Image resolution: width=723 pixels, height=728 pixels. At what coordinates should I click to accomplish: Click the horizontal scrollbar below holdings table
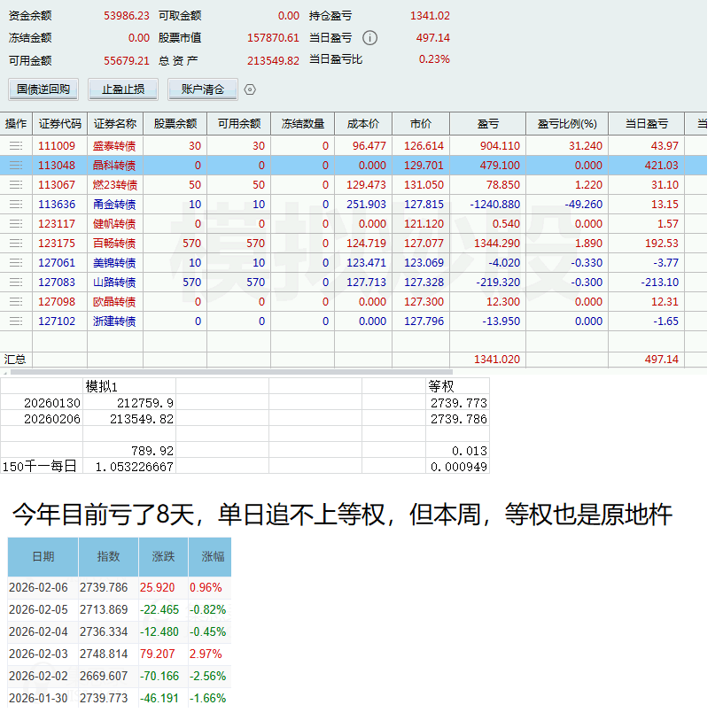pyautogui.click(x=231, y=372)
